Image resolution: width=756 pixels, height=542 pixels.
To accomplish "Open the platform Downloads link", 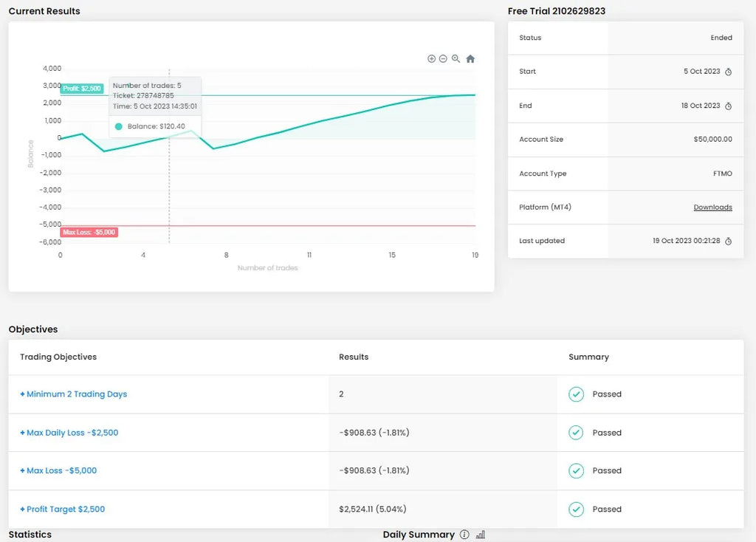I will (x=712, y=207).
